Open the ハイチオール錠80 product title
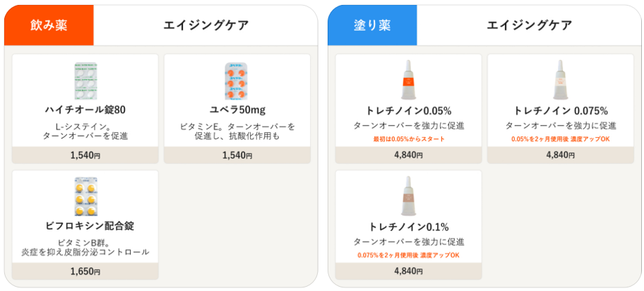The width and height of the screenshot is (644, 291). click(x=85, y=111)
